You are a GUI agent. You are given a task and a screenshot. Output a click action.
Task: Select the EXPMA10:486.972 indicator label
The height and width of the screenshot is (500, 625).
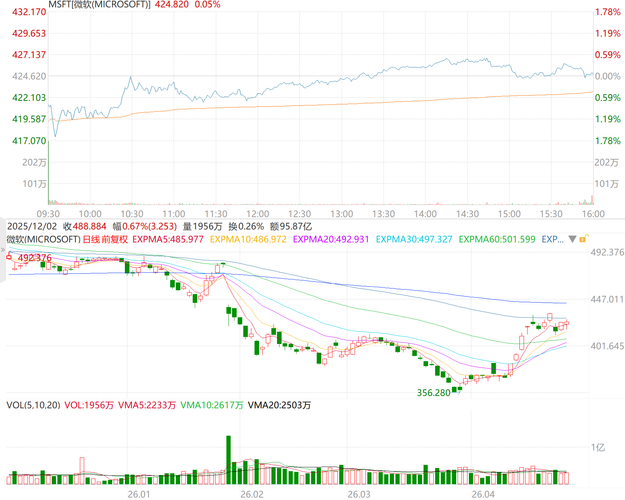(248, 239)
